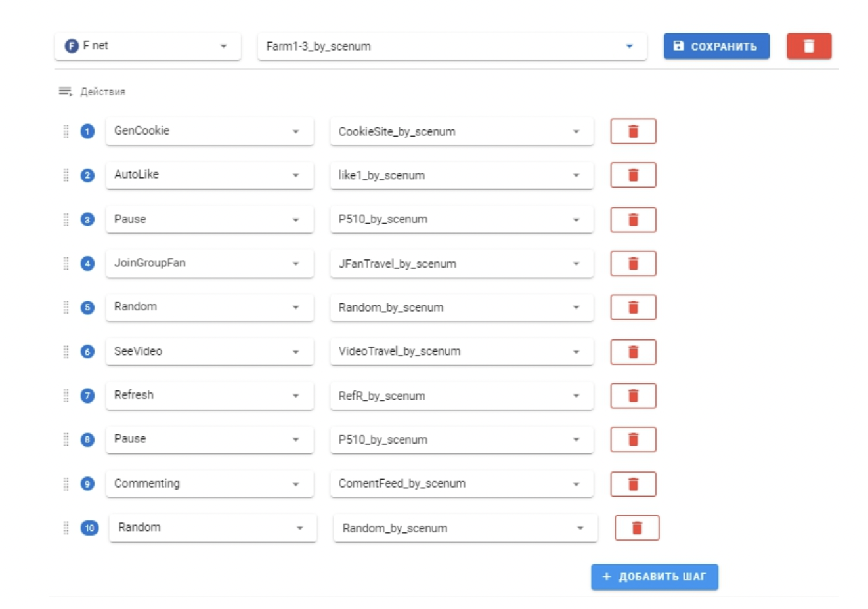Delete the Commenting step with trash icon
868x609 pixels.
coord(633,484)
